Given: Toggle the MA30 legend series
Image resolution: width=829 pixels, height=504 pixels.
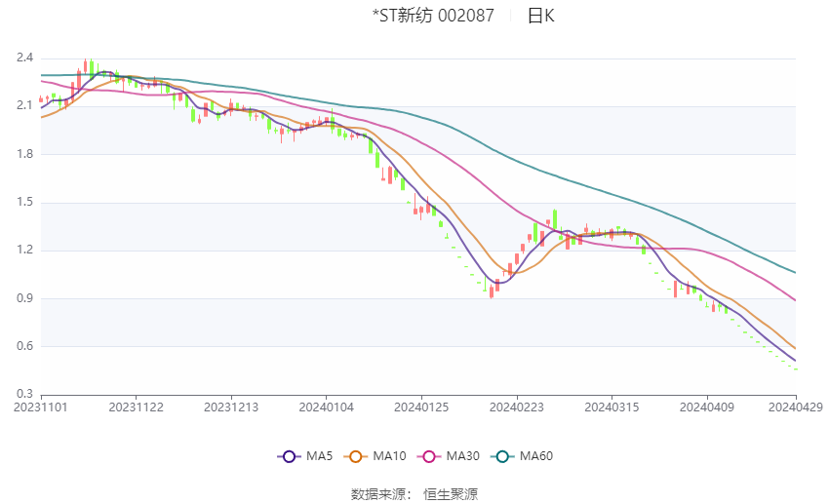Looking at the screenshot, I should pyautogui.click(x=449, y=456).
